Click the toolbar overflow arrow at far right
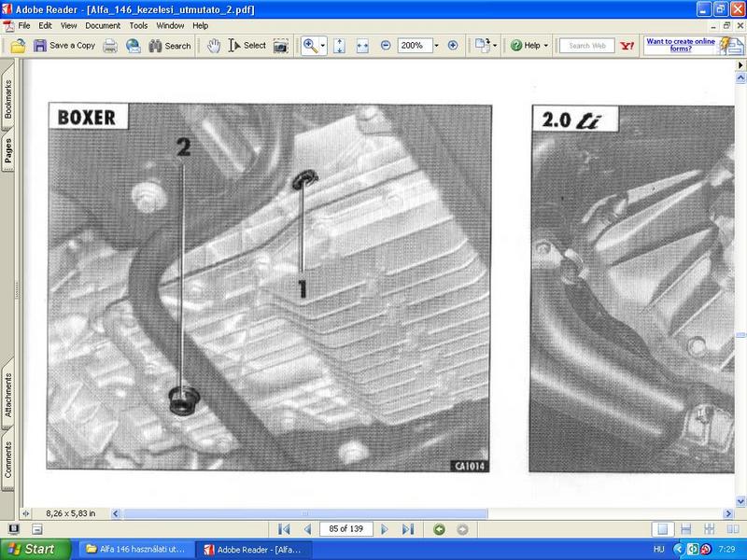The width and height of the screenshot is (747, 560). [740, 64]
